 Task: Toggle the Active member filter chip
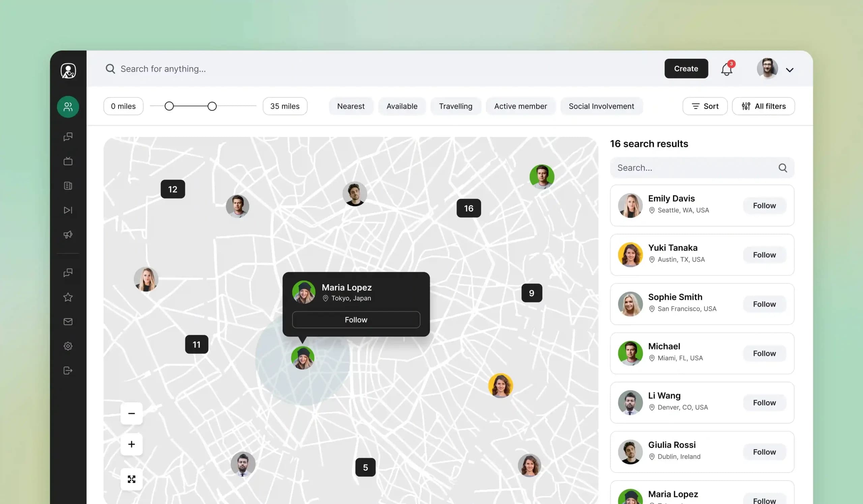point(520,106)
